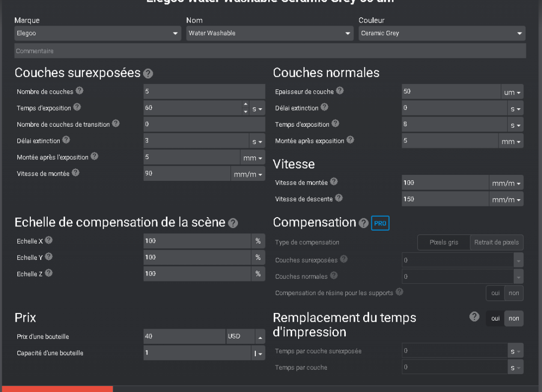Image resolution: width=542 pixels, height=392 pixels.
Task: Open the Marque dropdown showing Elegoo
Action: coord(98,33)
